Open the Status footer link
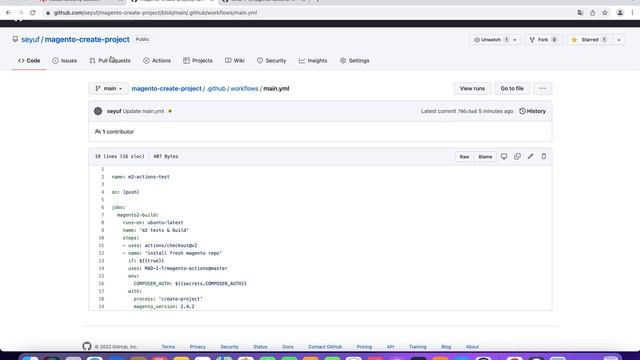 260,347
